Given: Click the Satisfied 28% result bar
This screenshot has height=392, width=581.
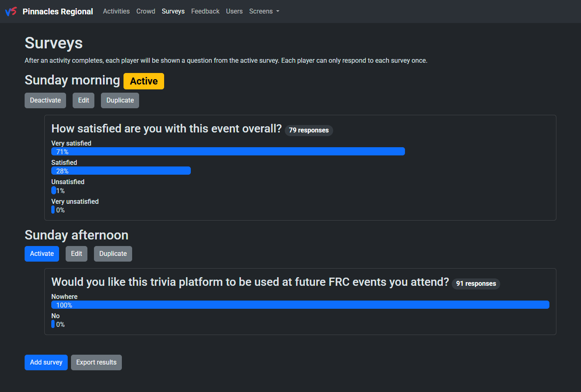Looking at the screenshot, I should tap(121, 171).
